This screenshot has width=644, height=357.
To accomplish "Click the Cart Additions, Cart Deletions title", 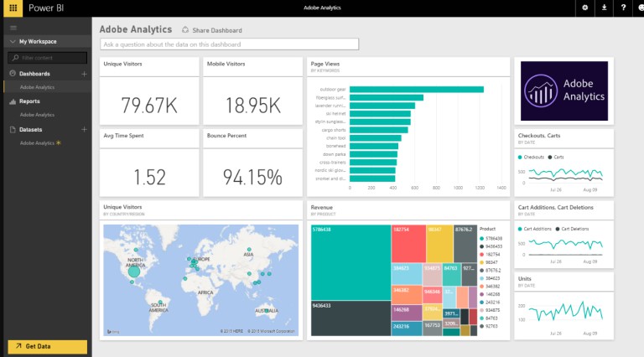I will click(x=556, y=208).
